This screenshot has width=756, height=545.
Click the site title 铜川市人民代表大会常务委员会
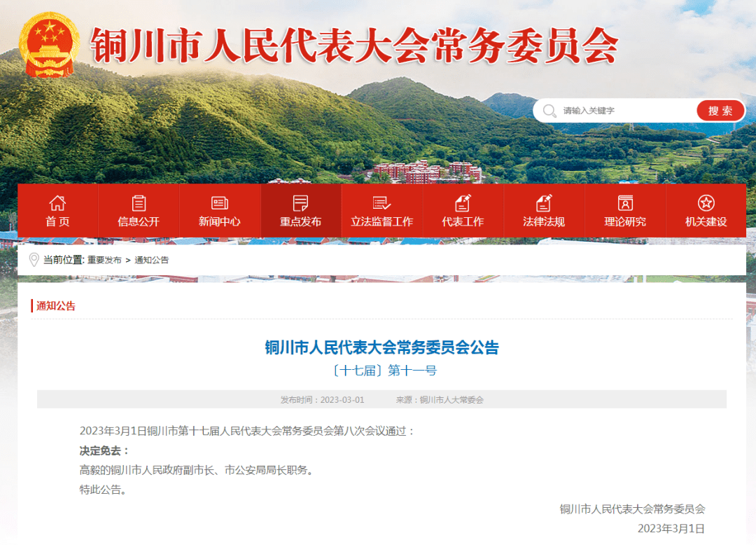point(354,46)
